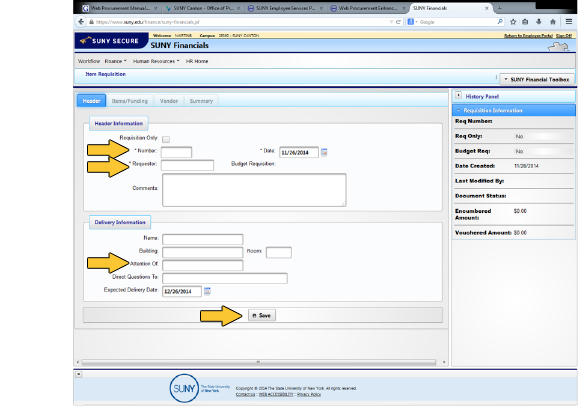Open the downloads arrow icon
Viewport: 580px width, 410px height.
[539, 22]
